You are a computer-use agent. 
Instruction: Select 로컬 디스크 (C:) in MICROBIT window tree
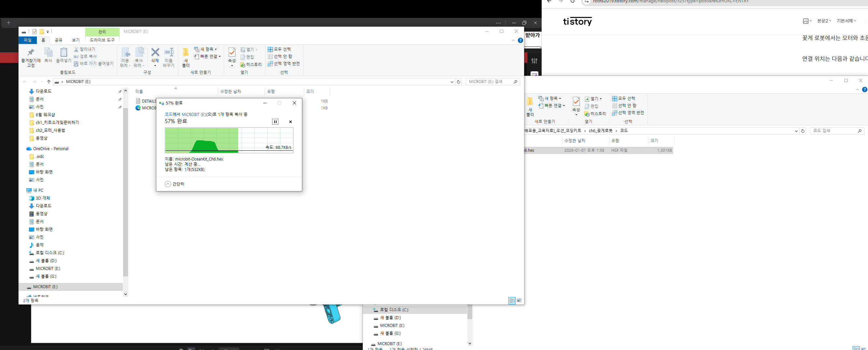point(50,253)
